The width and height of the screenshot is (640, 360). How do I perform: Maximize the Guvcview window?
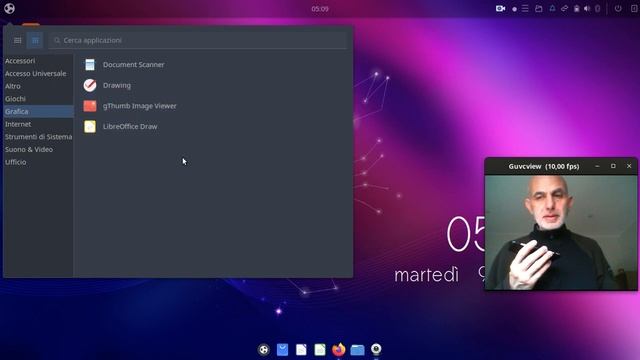(613, 167)
